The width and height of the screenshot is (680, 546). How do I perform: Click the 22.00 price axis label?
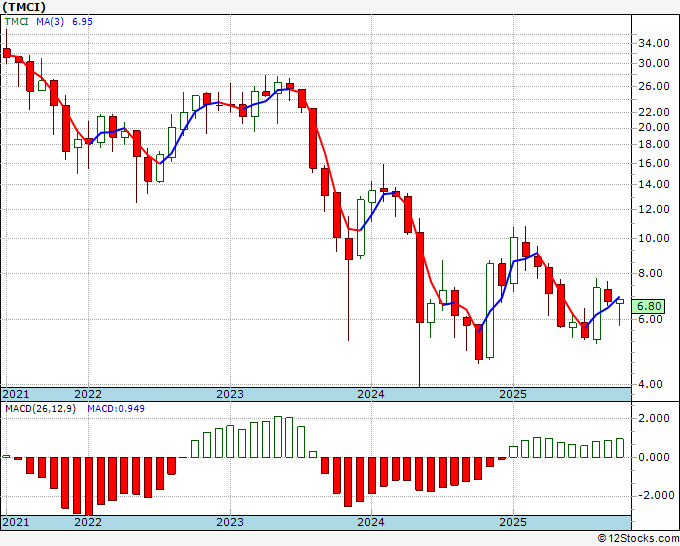(654, 112)
